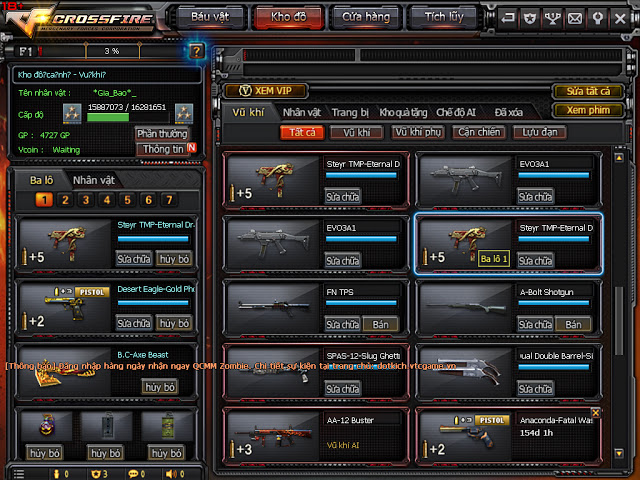
Task: Click the speaker sound icon in the bottom bar
Action: (x=171, y=474)
